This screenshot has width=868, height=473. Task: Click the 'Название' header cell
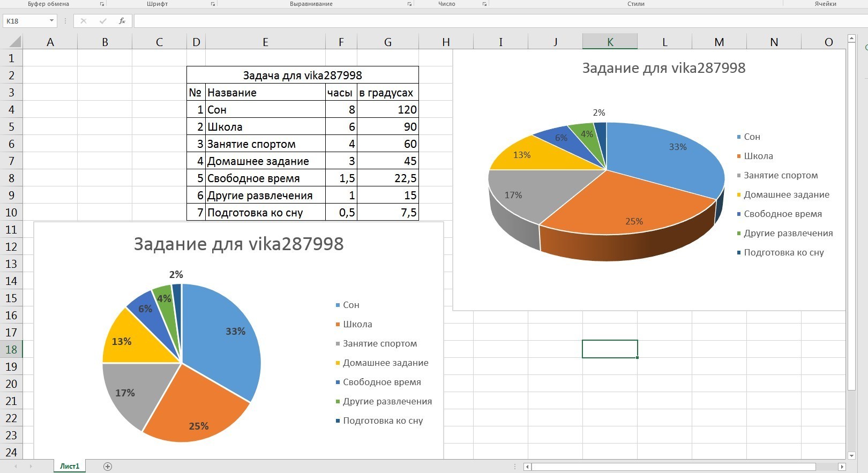(x=265, y=92)
